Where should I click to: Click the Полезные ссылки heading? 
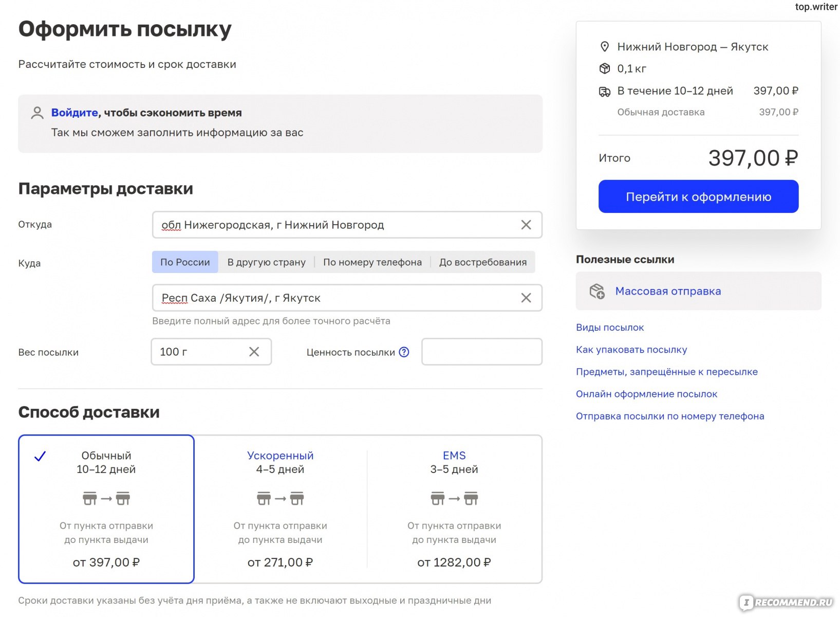(x=625, y=259)
